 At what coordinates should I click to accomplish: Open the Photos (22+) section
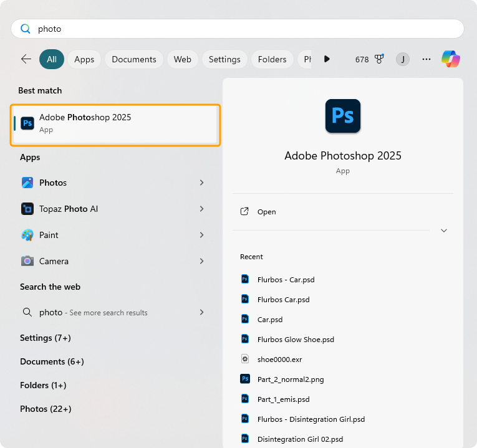(46, 409)
